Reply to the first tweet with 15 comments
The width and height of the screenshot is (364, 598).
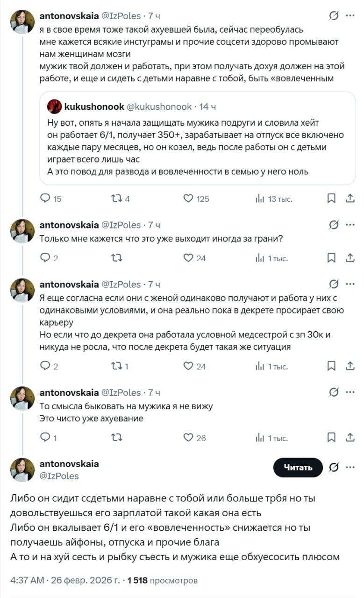(x=45, y=199)
